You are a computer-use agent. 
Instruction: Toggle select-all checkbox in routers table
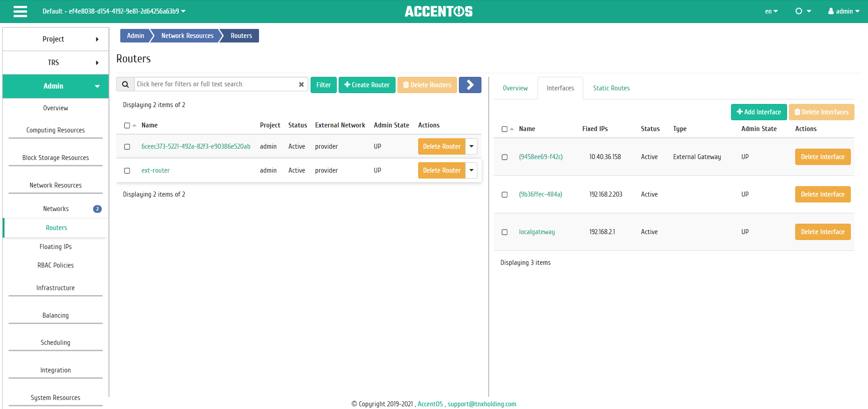127,126
